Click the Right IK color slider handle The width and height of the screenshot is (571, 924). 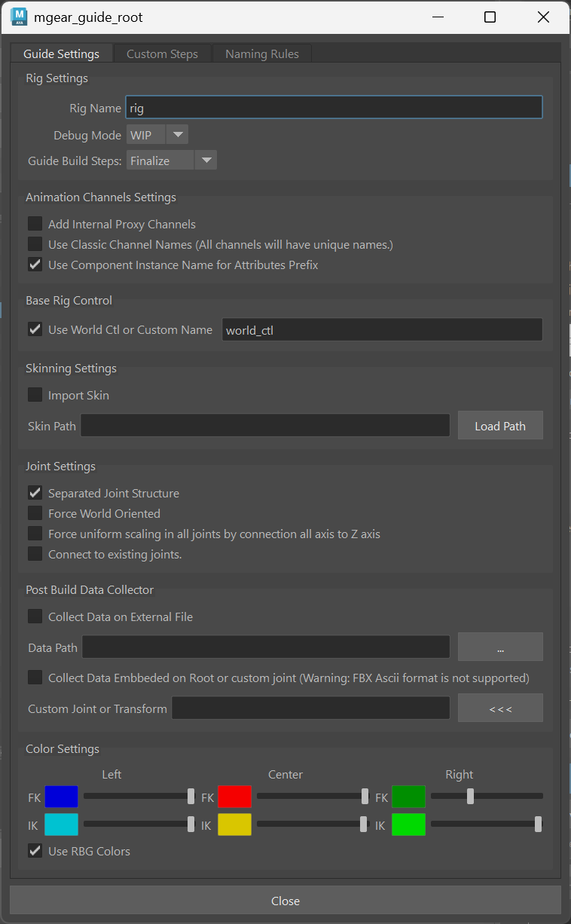539,825
